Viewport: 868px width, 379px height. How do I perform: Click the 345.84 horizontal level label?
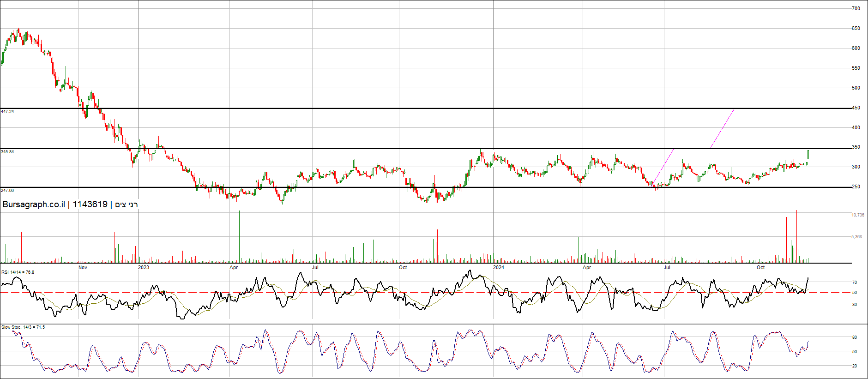click(x=7, y=152)
